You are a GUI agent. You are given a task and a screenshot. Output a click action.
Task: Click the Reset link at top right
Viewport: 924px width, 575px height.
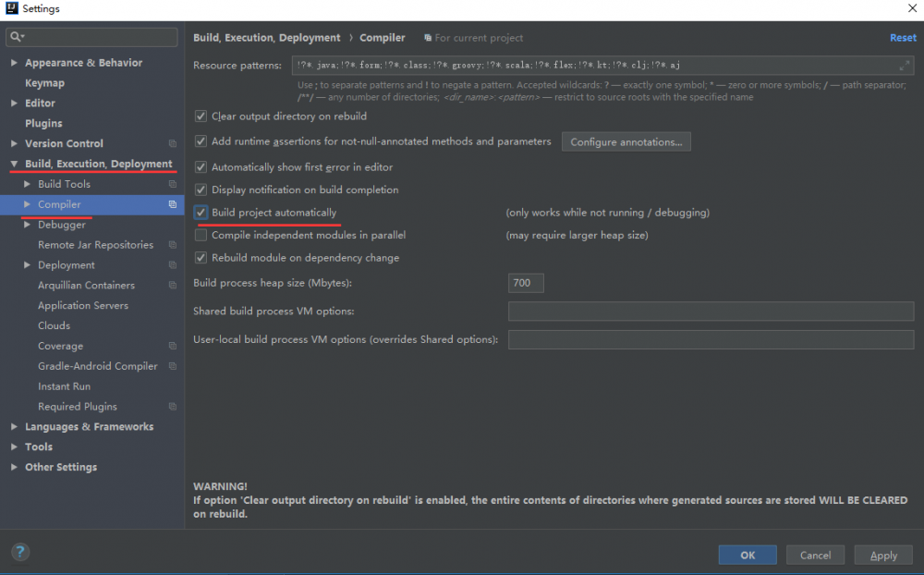coord(903,37)
